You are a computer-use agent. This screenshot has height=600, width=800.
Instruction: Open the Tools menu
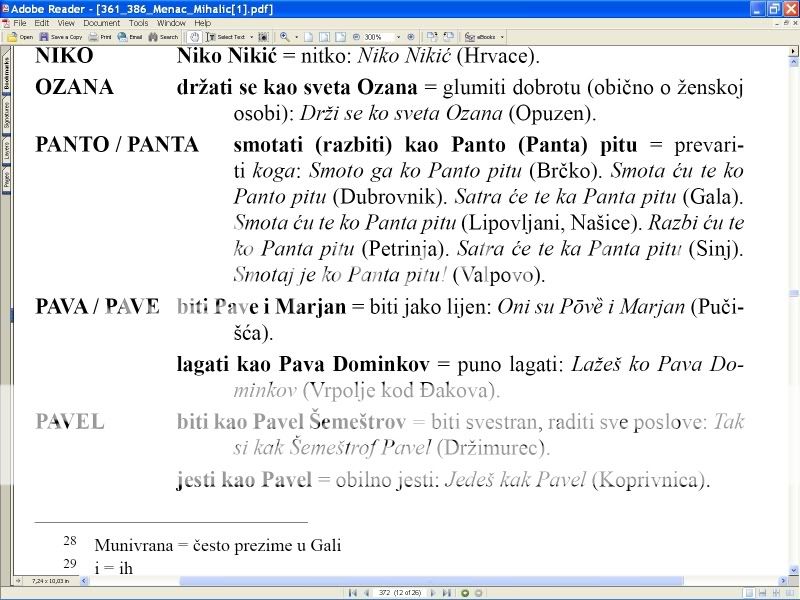click(x=139, y=22)
